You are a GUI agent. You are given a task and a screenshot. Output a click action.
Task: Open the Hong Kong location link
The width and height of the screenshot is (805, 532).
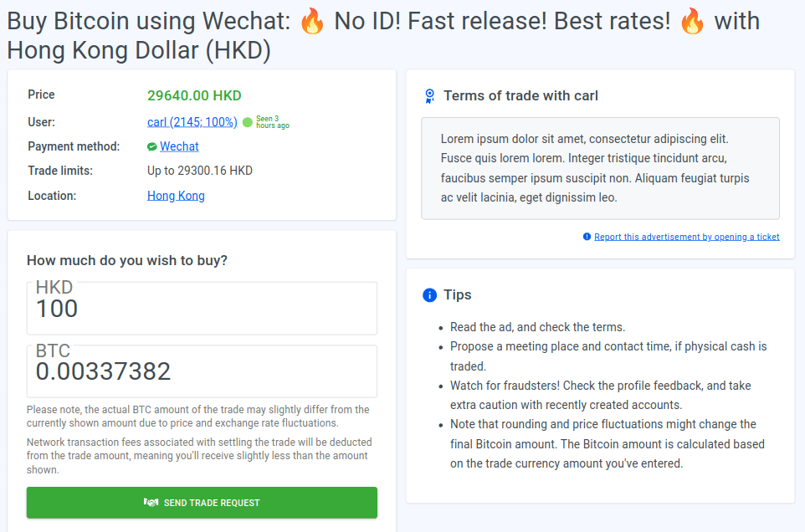tap(176, 196)
